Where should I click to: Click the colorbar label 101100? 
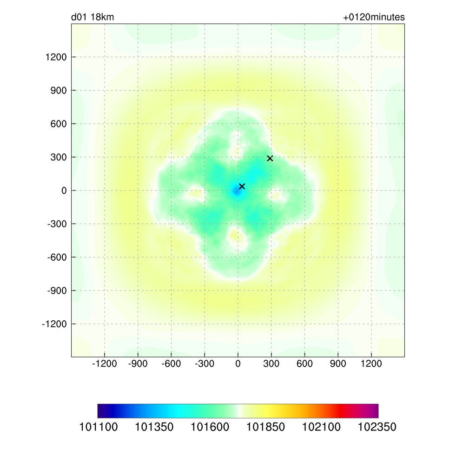pyautogui.click(x=99, y=427)
